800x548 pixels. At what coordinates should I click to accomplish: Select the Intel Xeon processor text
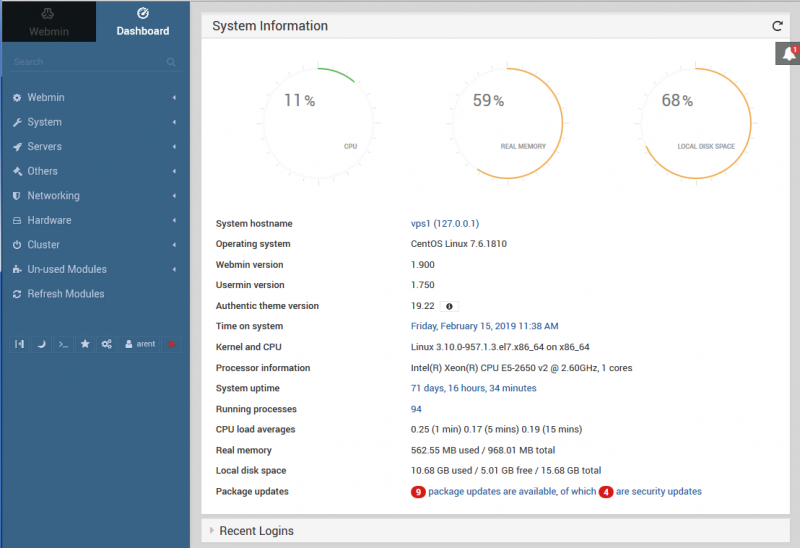point(521,368)
